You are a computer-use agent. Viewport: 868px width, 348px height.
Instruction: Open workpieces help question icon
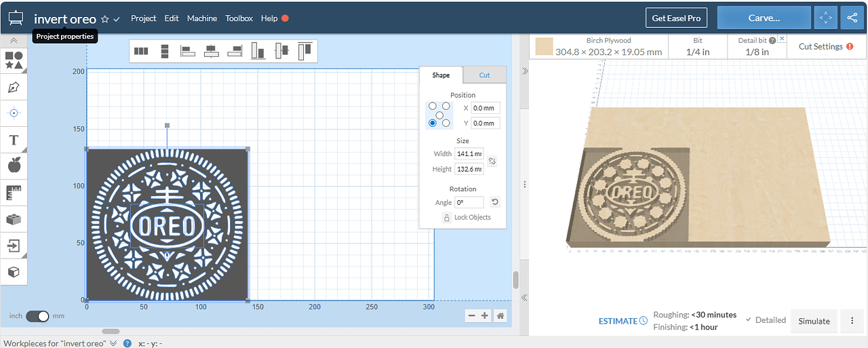coord(127,343)
